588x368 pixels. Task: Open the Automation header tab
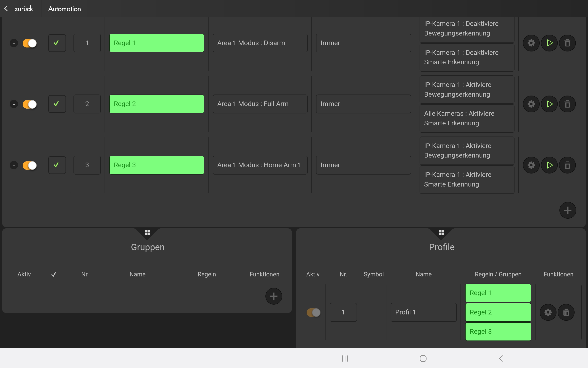click(64, 9)
